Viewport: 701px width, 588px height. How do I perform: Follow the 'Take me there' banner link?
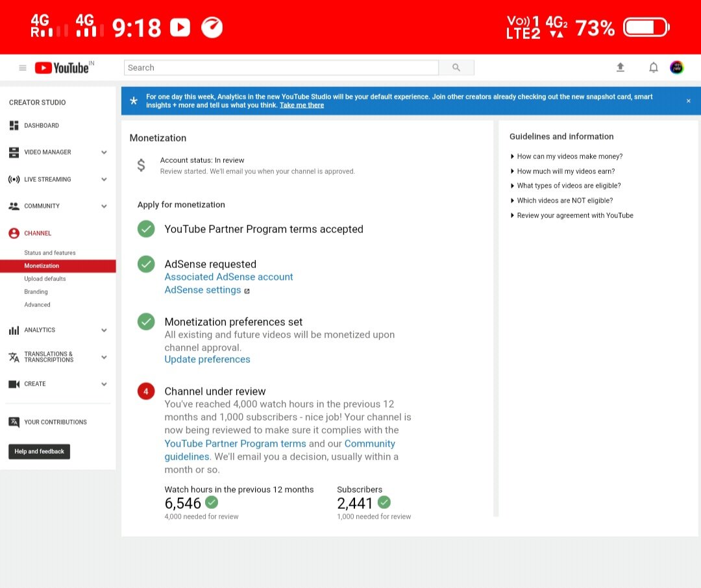(x=302, y=105)
